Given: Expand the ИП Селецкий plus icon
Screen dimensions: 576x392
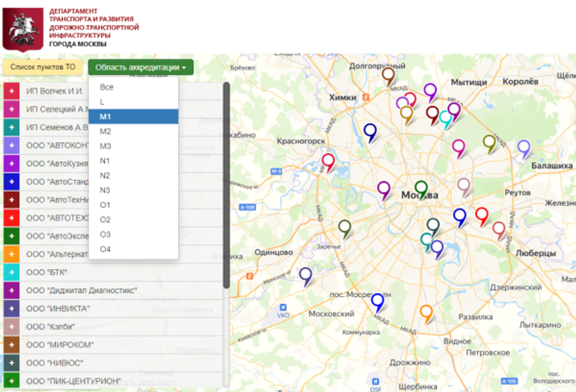Looking at the screenshot, I should [11, 109].
